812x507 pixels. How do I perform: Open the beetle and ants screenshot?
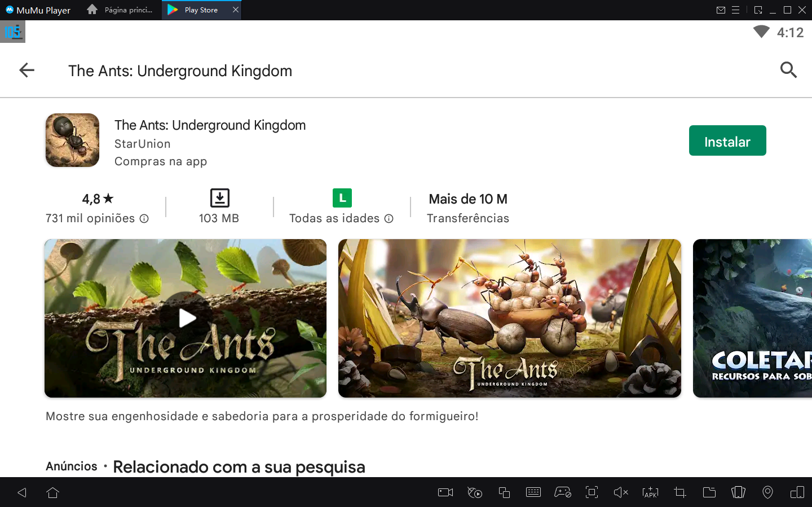(510, 318)
